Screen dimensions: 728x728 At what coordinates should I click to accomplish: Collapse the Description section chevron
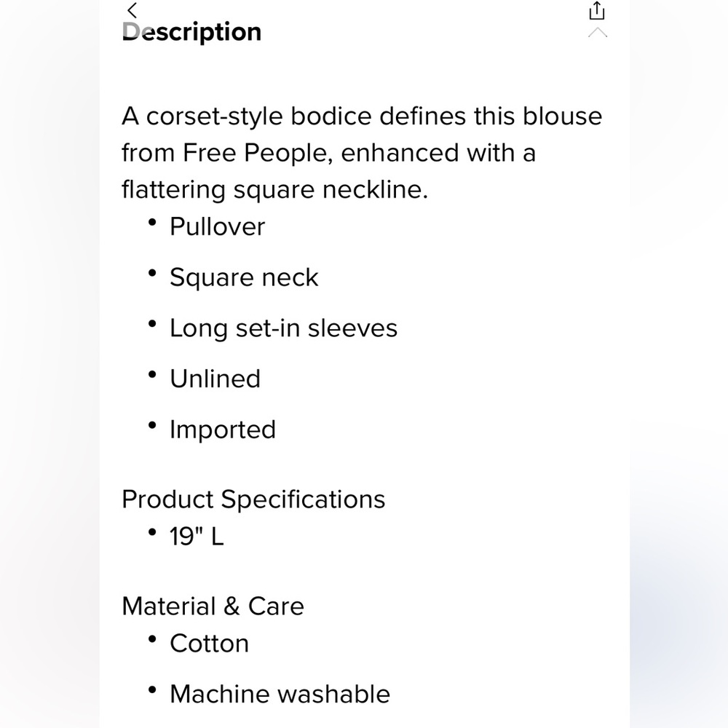598,33
